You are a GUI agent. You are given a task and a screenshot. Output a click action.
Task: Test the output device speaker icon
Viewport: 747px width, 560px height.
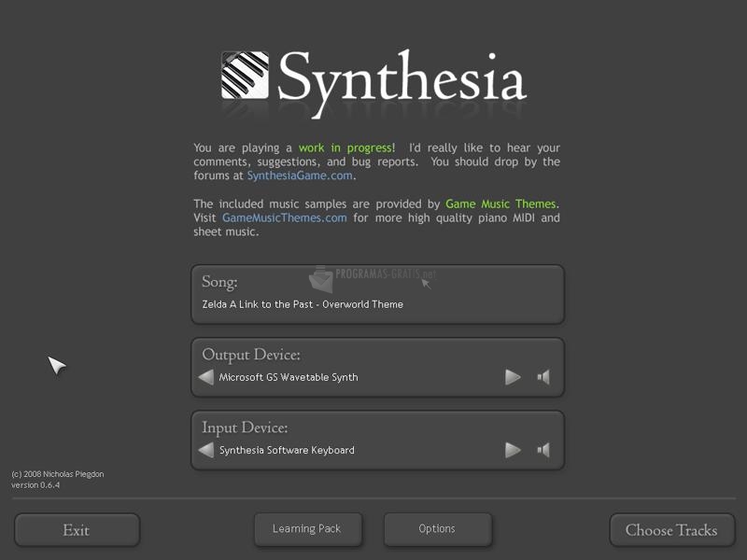543,377
